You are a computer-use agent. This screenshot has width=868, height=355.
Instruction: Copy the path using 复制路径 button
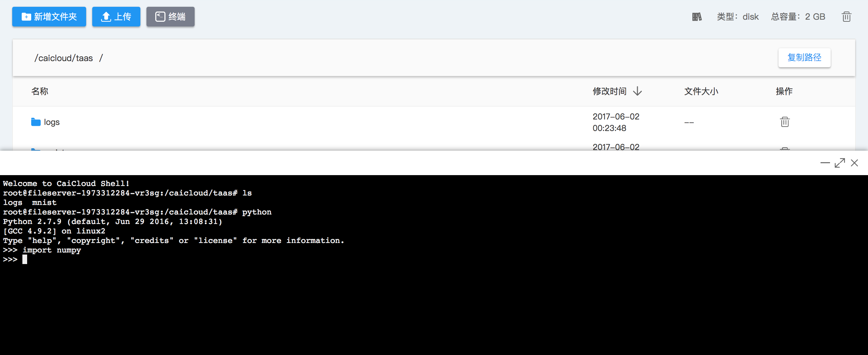[x=804, y=57]
